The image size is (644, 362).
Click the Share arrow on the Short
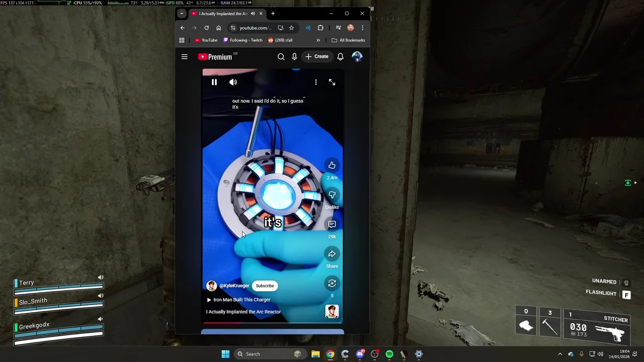click(x=332, y=254)
